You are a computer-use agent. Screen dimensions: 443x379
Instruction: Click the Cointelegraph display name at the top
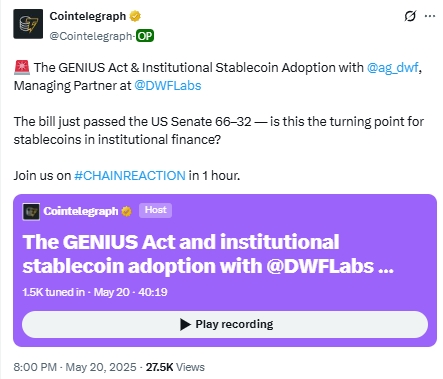pyautogui.click(x=88, y=16)
